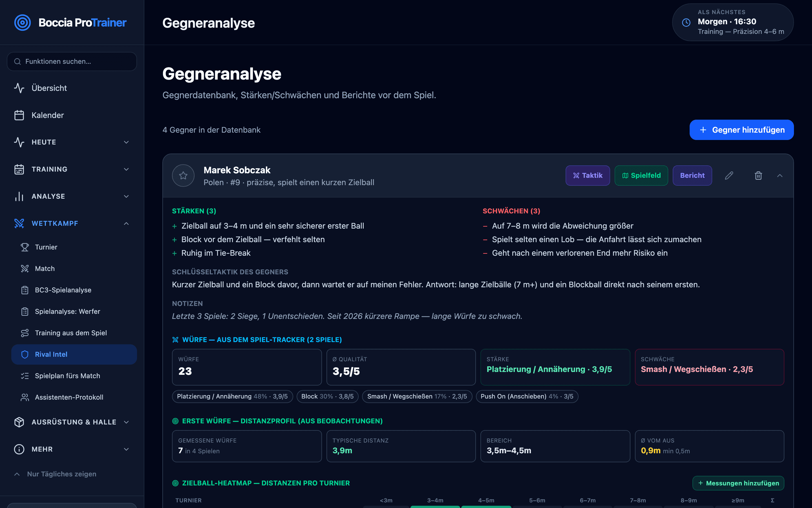Star Marek Sobczak as favorite
Image resolution: width=812 pixels, height=508 pixels.
(x=183, y=175)
